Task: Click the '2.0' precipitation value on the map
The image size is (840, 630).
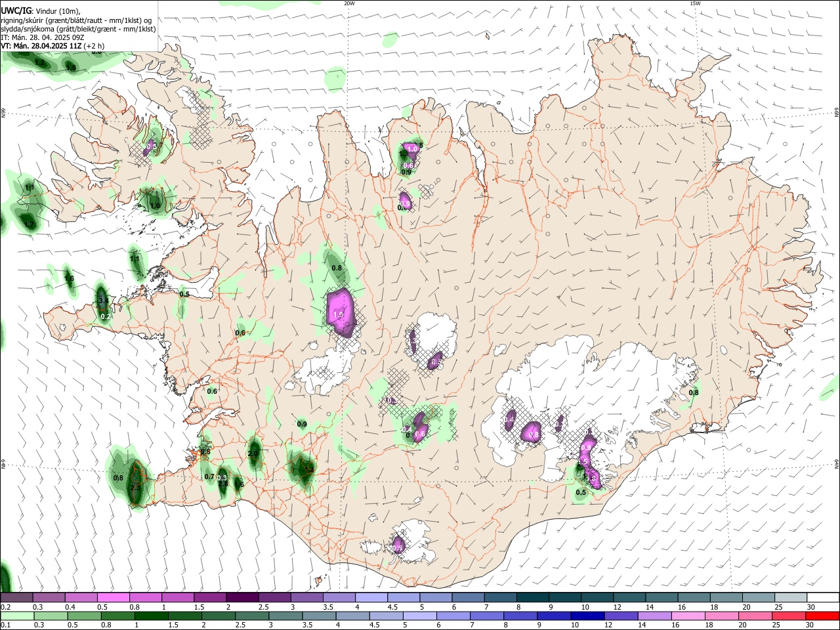Action: pos(253,453)
